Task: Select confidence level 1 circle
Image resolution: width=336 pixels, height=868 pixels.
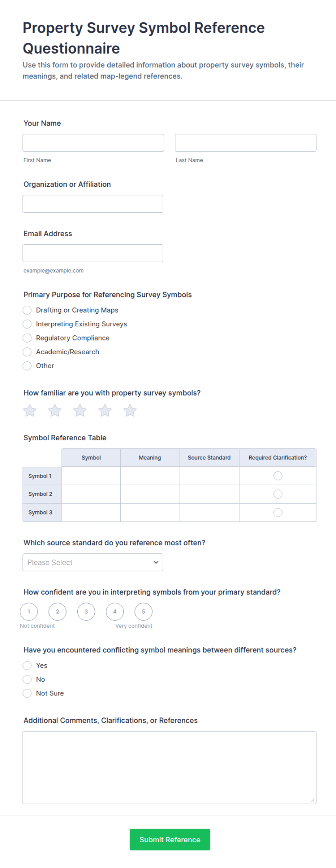Action: point(29,611)
